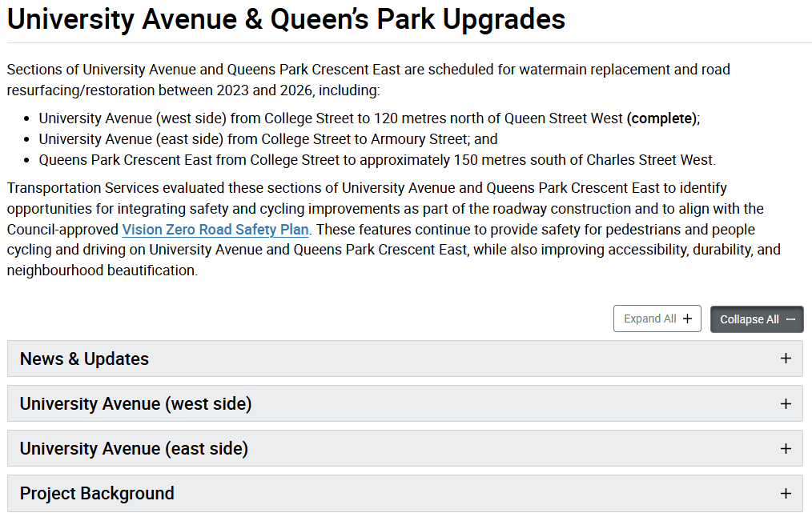Click the paragraph starting with "Sections of University Avenue"

pyautogui.click(x=368, y=79)
